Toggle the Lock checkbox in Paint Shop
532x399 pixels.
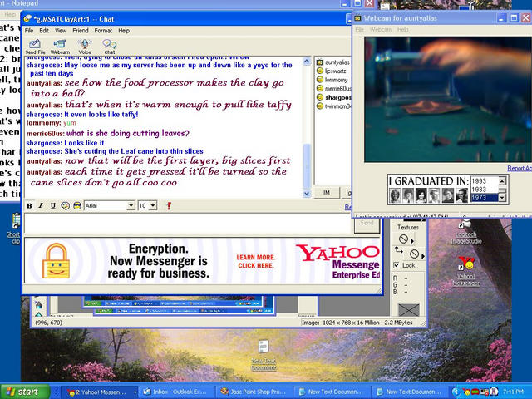pyautogui.click(x=397, y=265)
